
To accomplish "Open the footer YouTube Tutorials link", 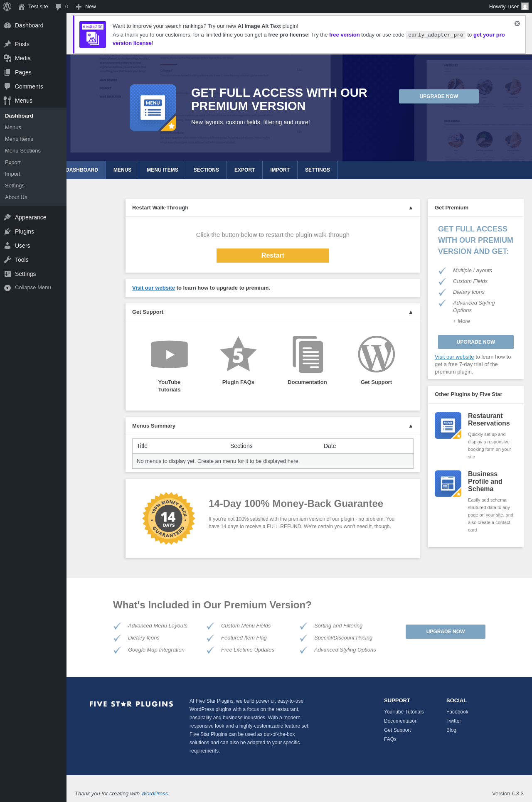I will (x=404, y=712).
